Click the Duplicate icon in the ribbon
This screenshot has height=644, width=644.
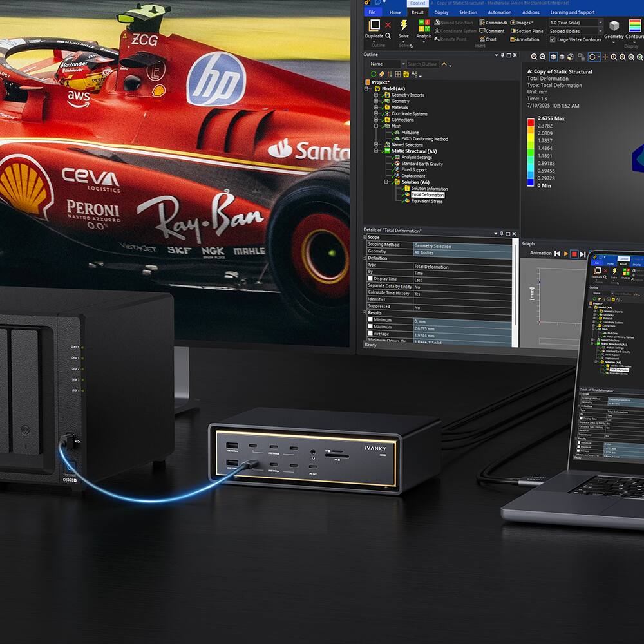tap(374, 25)
